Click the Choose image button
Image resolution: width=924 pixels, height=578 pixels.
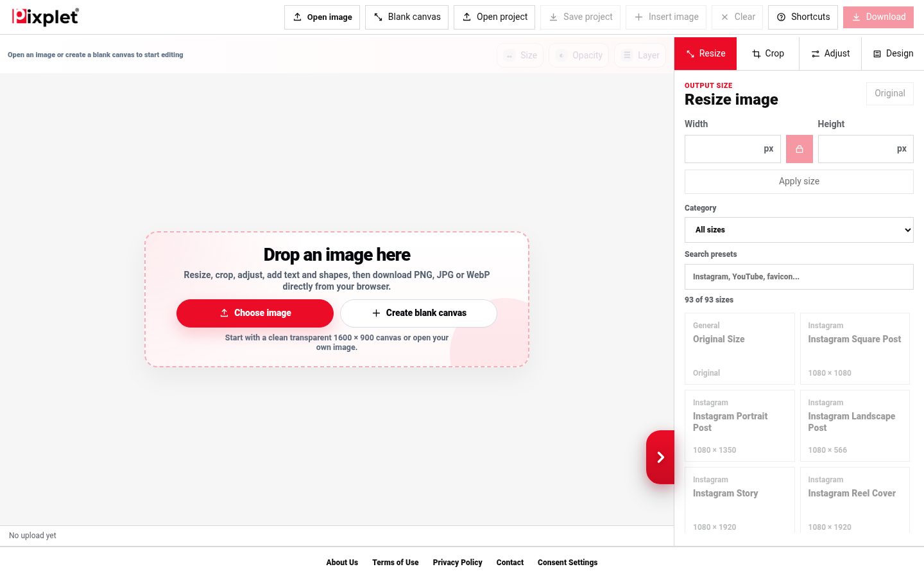pos(255,313)
